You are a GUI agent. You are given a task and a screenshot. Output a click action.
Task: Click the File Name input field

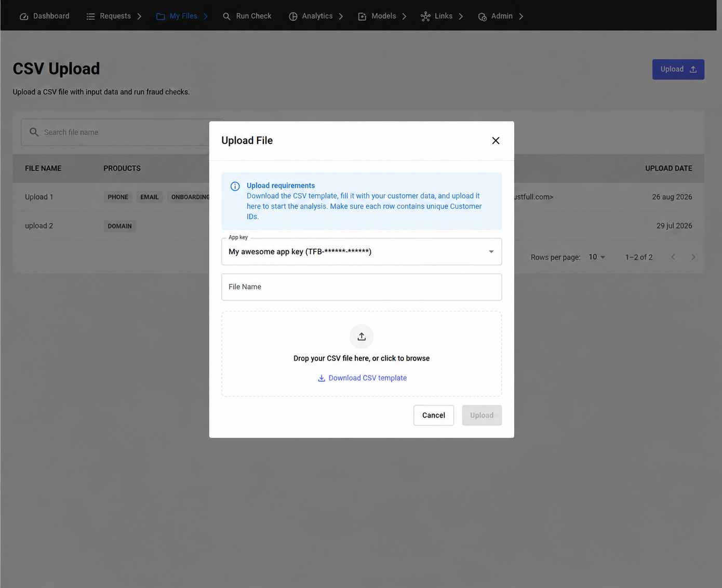[x=362, y=287]
